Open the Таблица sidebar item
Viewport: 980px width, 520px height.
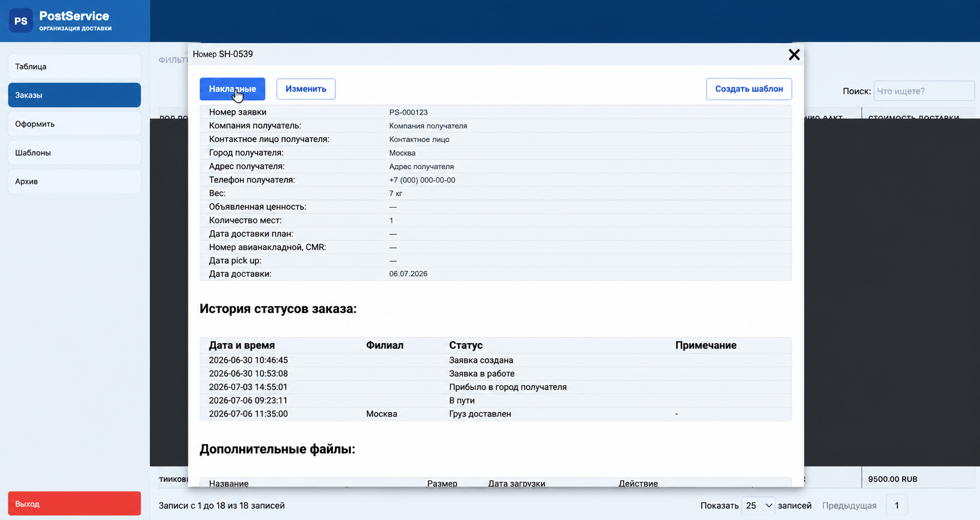(75, 67)
